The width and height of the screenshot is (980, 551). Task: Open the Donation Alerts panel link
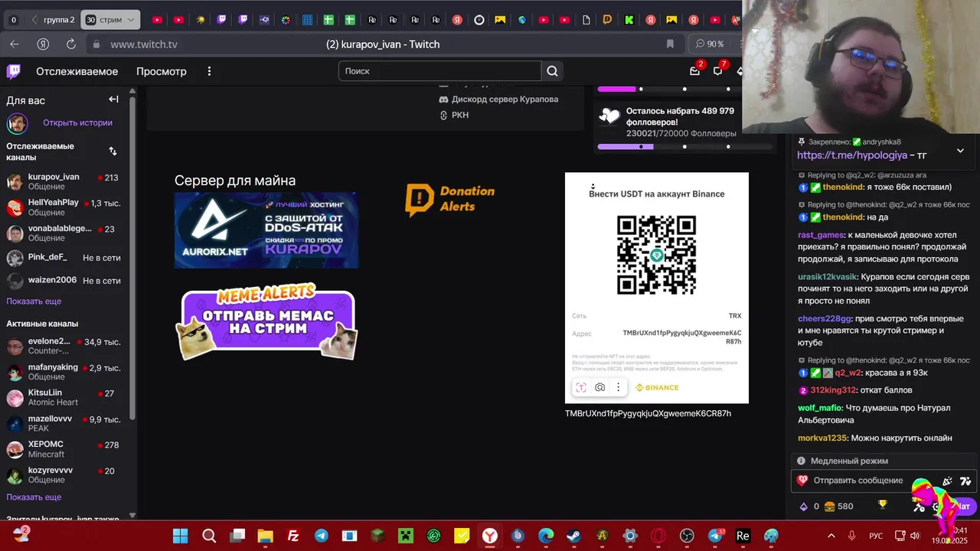click(x=450, y=199)
